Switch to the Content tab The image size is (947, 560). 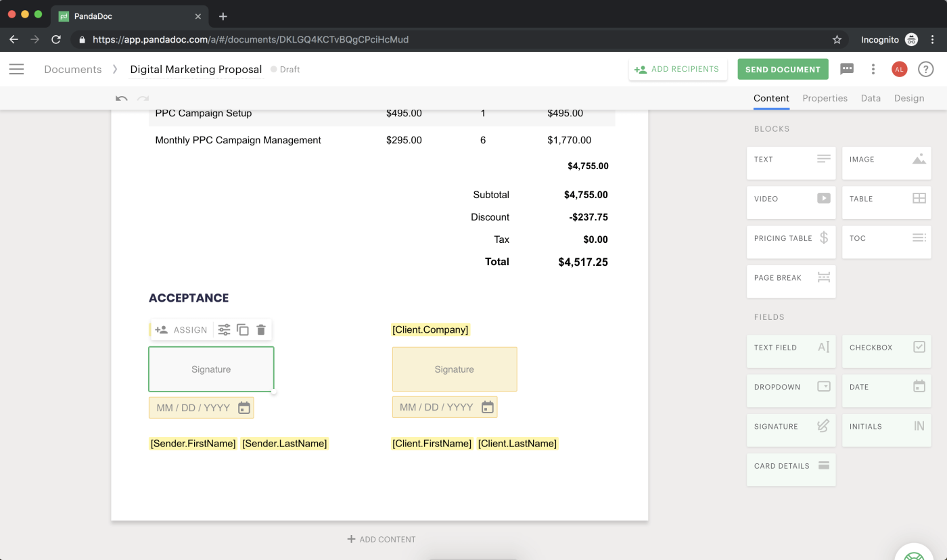[771, 98]
